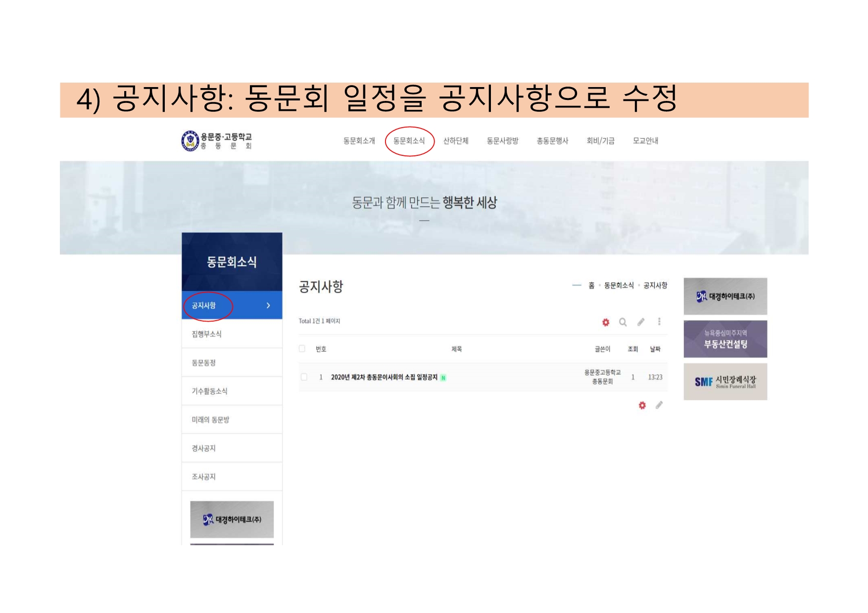Image resolution: width=868 pixels, height=613 pixels.
Task: Open the 산하단체 menu
Action: pyautogui.click(x=456, y=141)
